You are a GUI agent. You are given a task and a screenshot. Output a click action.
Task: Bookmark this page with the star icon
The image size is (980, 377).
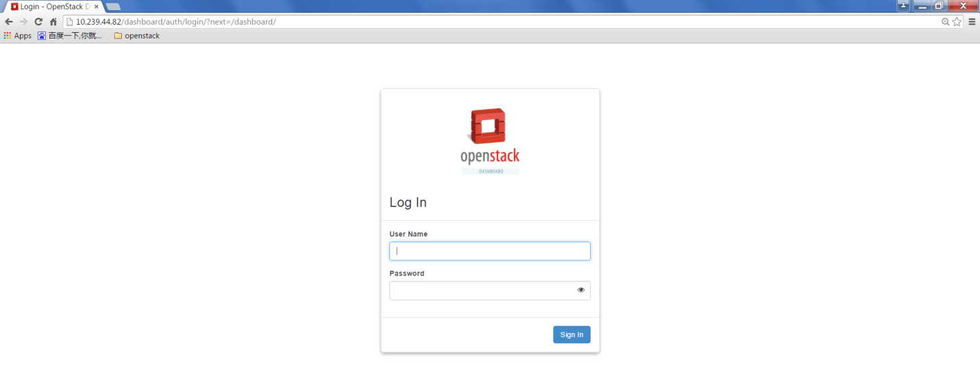pos(957,22)
